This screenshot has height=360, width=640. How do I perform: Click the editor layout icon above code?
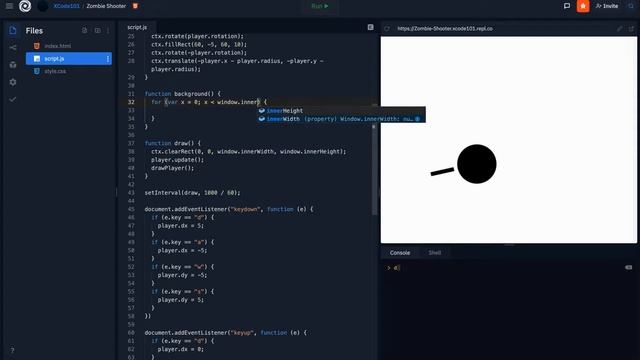pyautogui.click(x=370, y=27)
